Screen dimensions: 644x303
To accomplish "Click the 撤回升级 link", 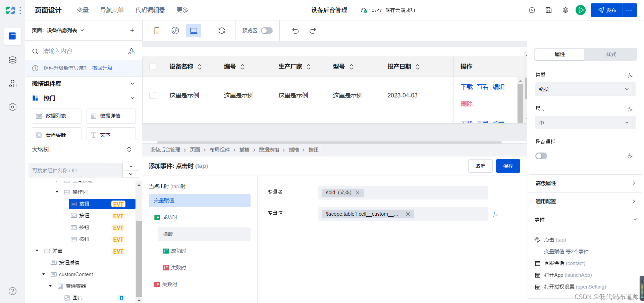I will (x=102, y=68).
